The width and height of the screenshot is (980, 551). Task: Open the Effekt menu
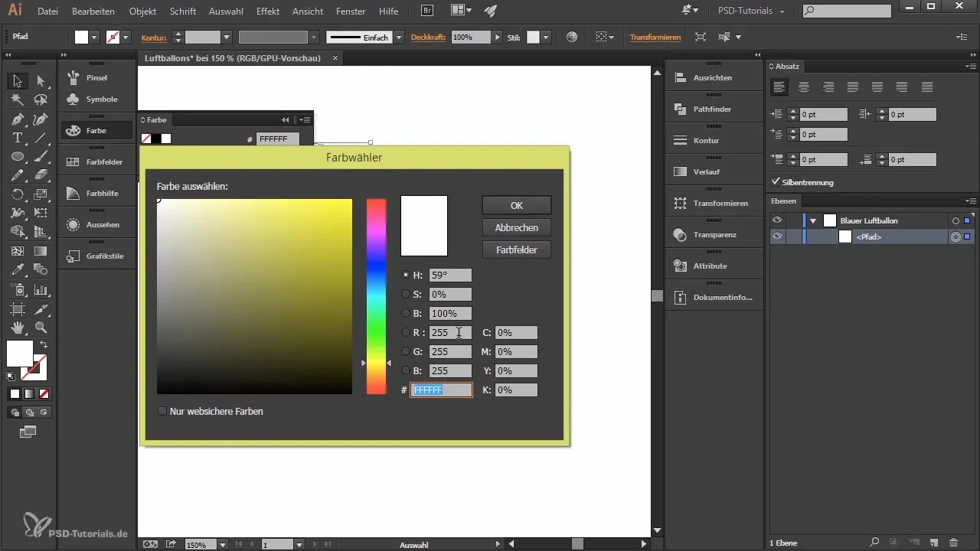pos(268,11)
